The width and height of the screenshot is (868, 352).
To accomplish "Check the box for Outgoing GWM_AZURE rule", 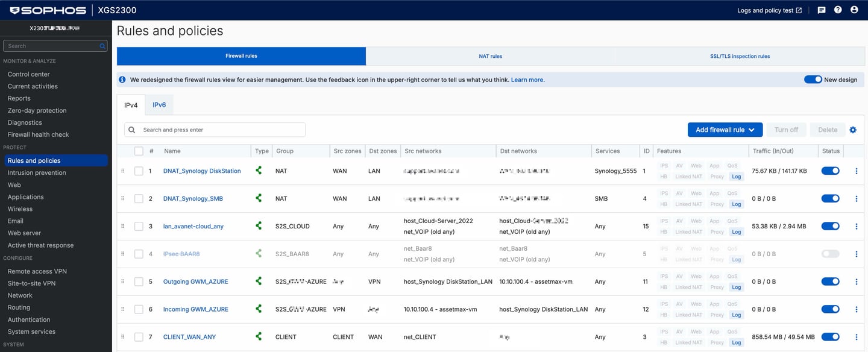I will point(139,282).
